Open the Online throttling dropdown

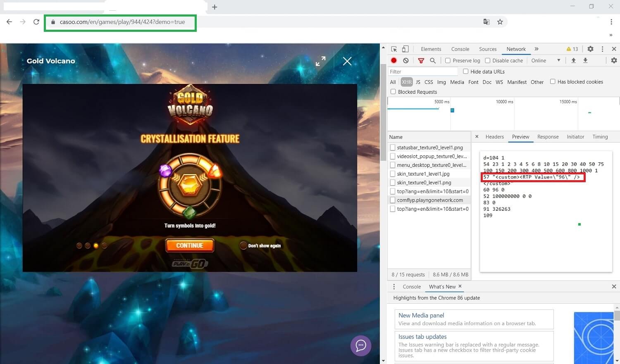(546, 60)
